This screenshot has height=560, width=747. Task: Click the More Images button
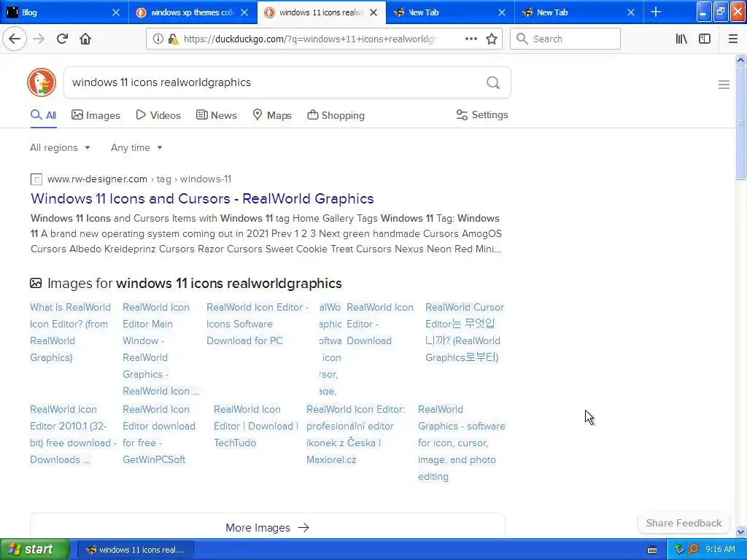click(x=267, y=528)
